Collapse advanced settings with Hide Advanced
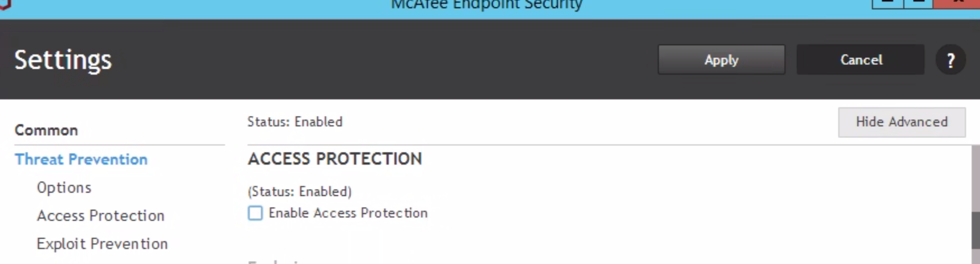Image resolution: width=980 pixels, height=264 pixels. tap(901, 122)
